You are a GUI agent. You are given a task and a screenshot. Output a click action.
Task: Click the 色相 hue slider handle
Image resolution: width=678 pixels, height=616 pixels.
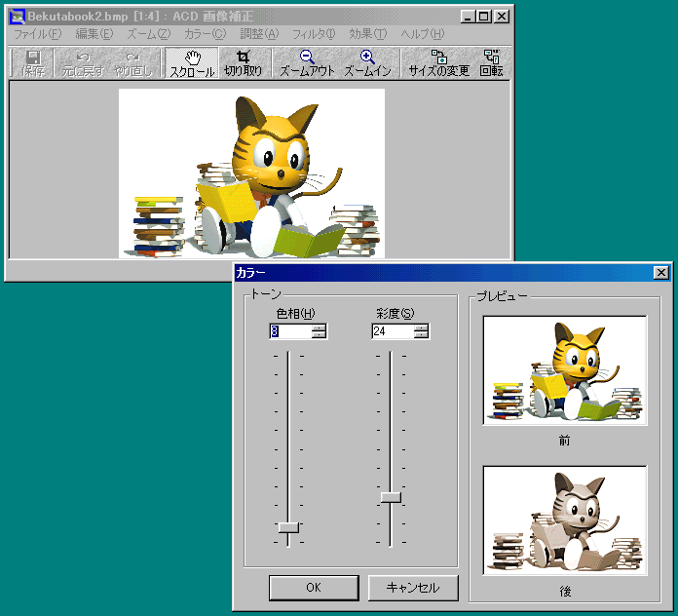pyautogui.click(x=288, y=527)
